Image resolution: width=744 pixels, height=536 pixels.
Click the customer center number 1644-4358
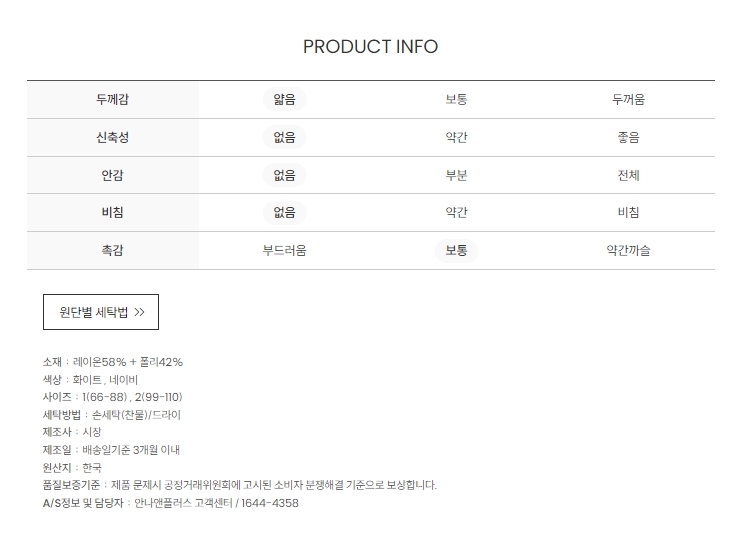(x=270, y=503)
